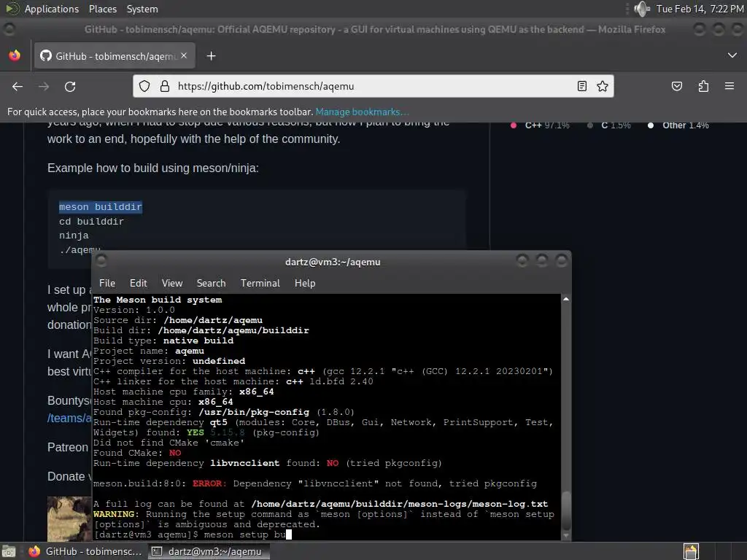Open a new tab with plus button
Viewport: 747px width, 560px height.
click(x=211, y=56)
